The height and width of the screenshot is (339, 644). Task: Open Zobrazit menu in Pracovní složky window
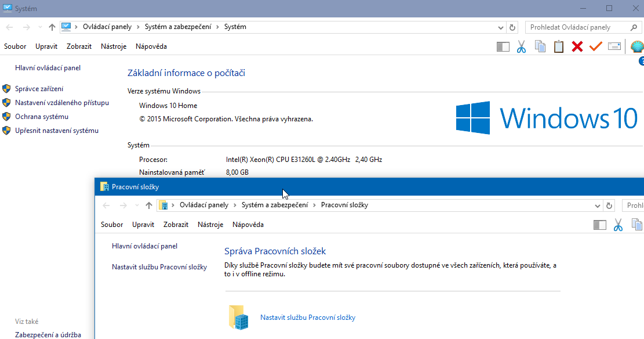pyautogui.click(x=176, y=225)
